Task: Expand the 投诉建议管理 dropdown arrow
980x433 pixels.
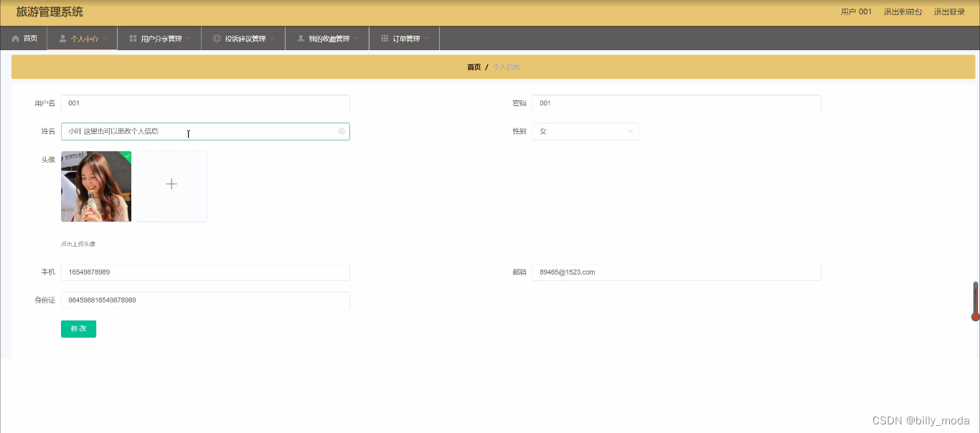Action: click(x=273, y=39)
